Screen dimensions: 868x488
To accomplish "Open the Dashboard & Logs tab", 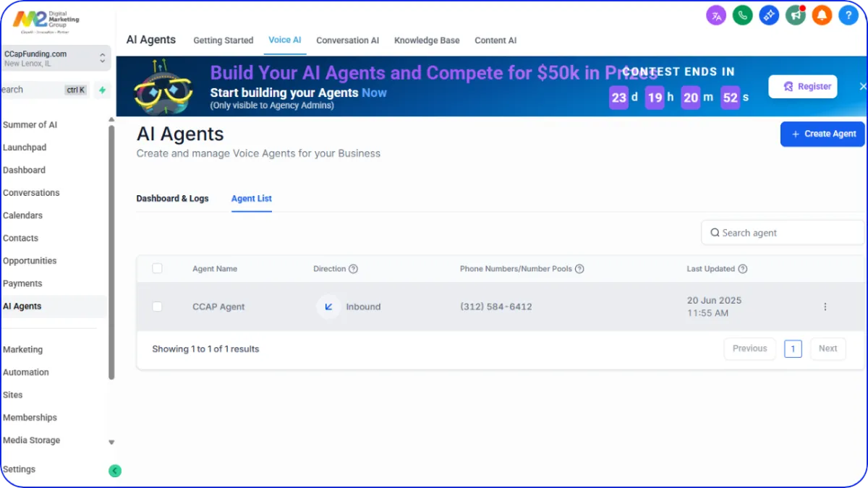I will pos(172,198).
